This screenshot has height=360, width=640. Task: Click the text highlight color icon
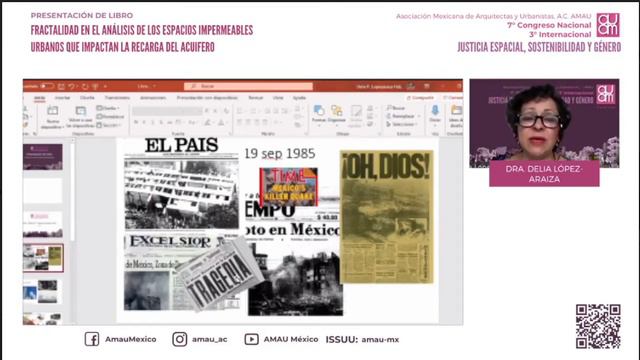pos(208,122)
